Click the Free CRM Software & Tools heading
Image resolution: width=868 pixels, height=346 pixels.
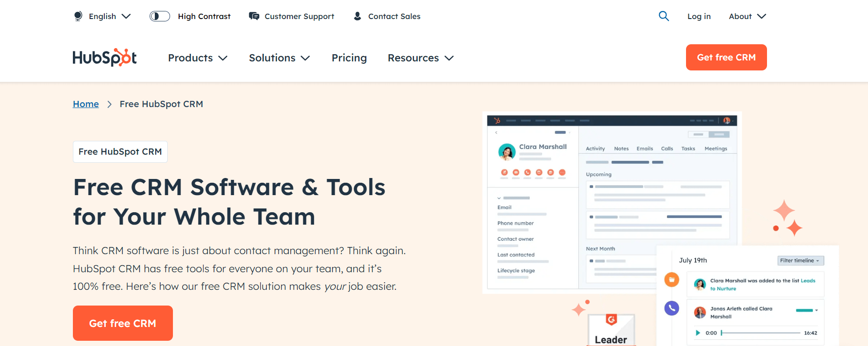(x=229, y=202)
